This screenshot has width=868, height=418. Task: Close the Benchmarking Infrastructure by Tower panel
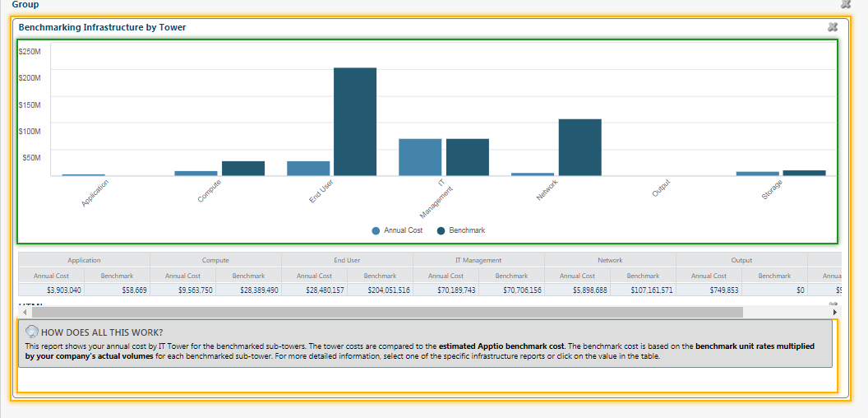pos(832,26)
